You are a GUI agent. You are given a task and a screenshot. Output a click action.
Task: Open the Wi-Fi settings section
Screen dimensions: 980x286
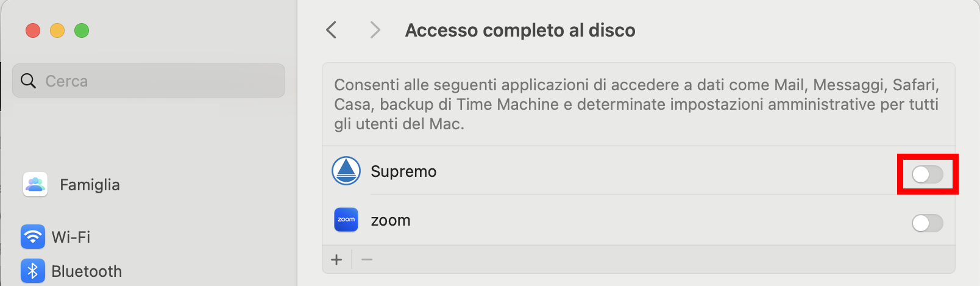71,237
